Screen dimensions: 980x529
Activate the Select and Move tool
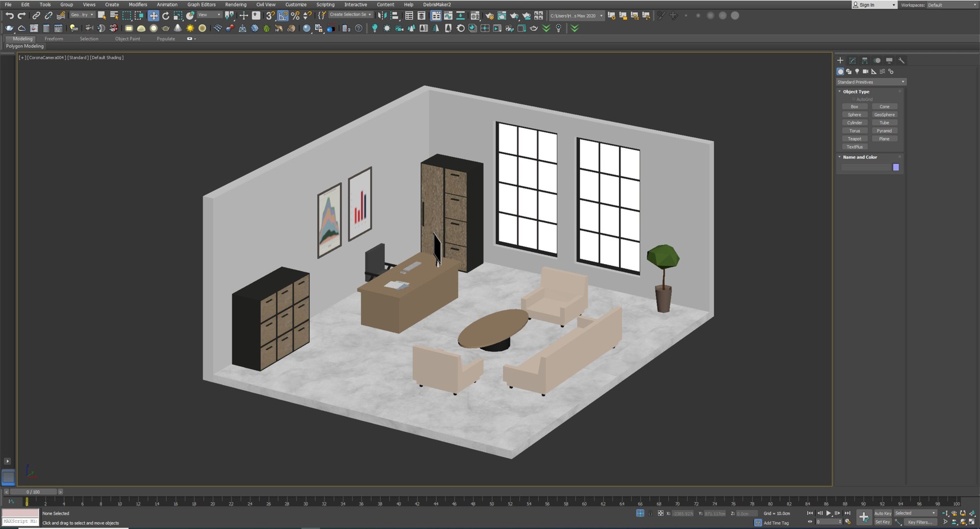coord(153,16)
